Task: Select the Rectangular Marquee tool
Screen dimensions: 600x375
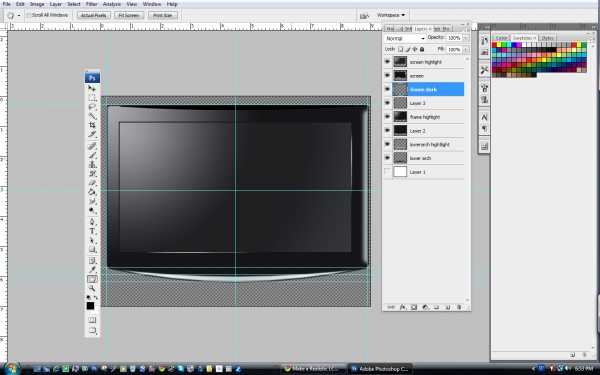Action: point(92,98)
